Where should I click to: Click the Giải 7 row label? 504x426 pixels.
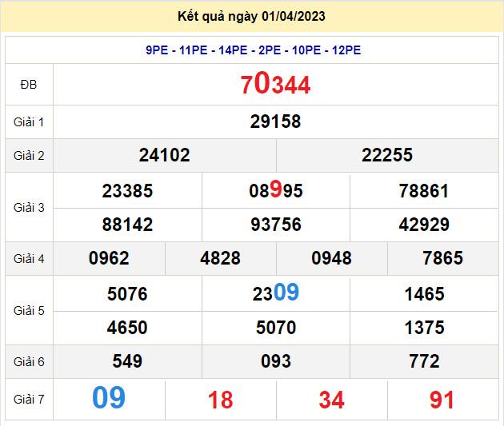click(x=29, y=400)
